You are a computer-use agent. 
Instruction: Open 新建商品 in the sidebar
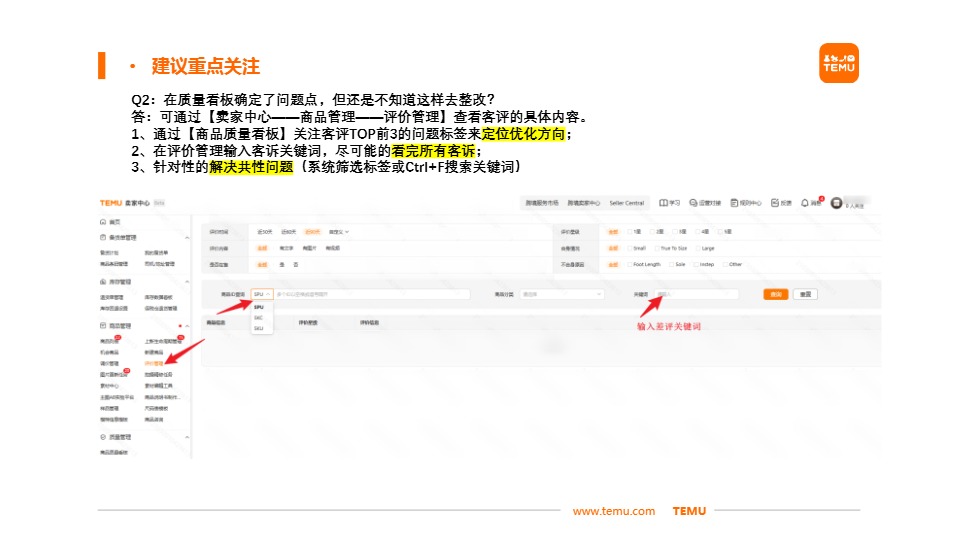154,353
